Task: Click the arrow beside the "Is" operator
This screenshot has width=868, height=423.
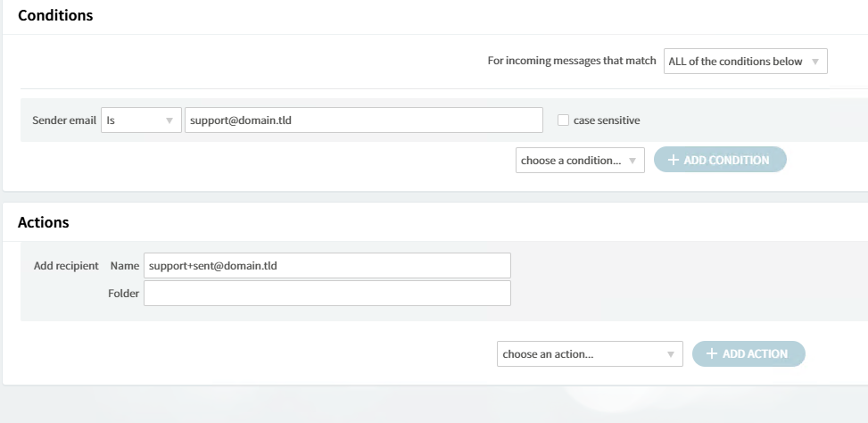Action: tap(169, 120)
